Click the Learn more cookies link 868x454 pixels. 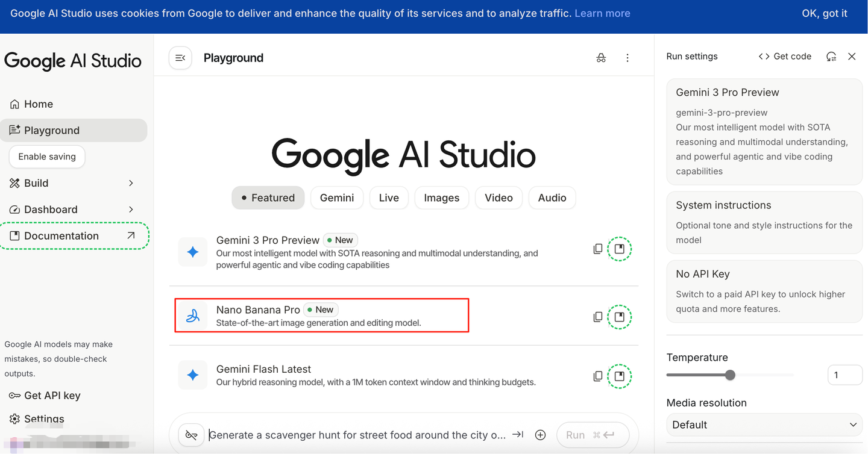point(602,13)
